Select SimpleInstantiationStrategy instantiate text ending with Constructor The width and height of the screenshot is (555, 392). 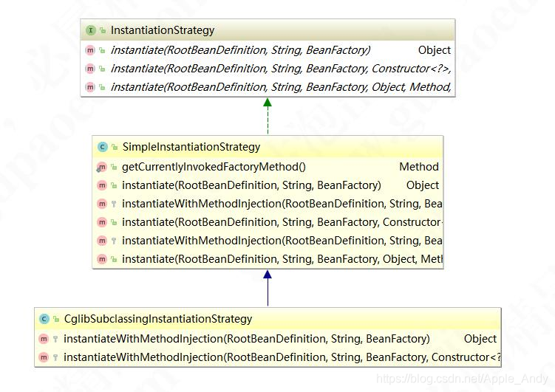click(282, 222)
